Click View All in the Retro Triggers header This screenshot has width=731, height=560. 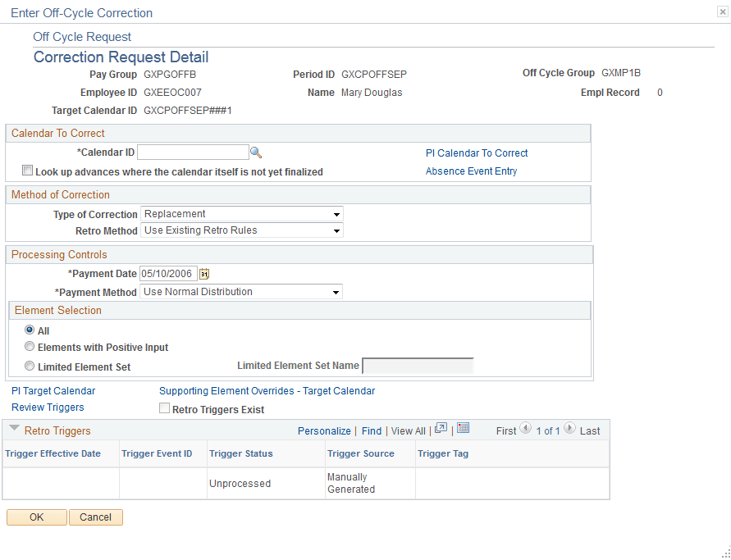[408, 430]
